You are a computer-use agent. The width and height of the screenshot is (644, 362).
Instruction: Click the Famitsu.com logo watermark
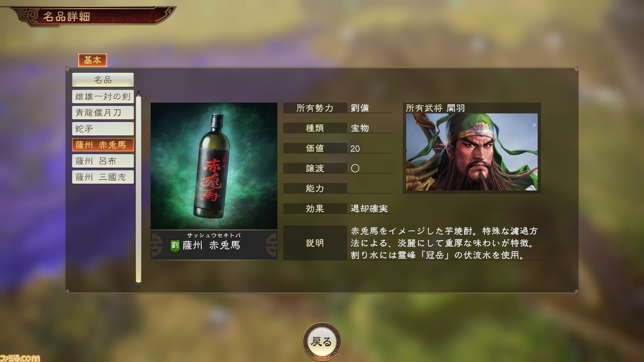(20, 357)
